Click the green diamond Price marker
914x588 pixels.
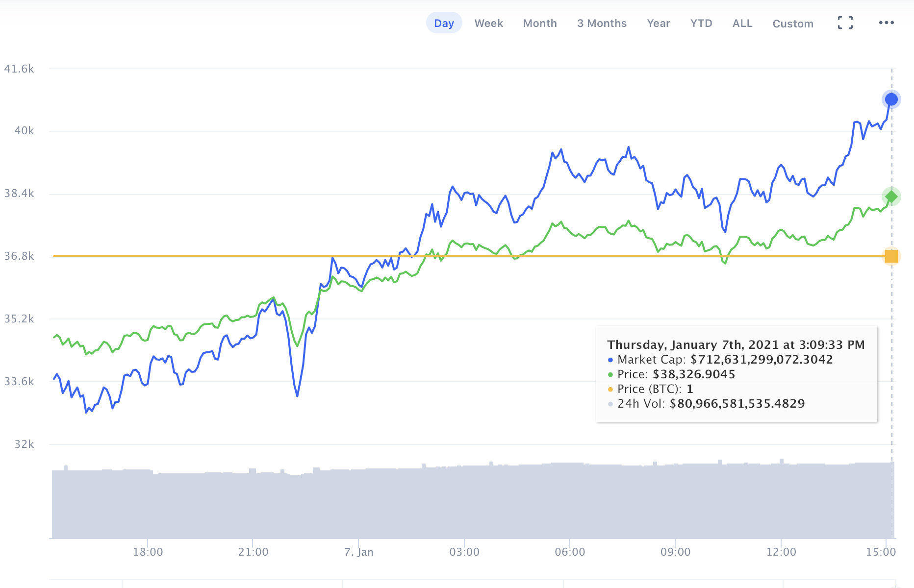[x=891, y=197]
